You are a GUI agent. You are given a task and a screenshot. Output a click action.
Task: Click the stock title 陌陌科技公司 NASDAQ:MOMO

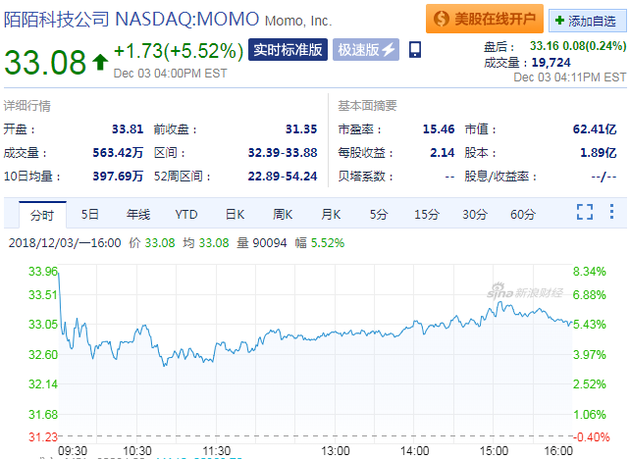[131, 19]
